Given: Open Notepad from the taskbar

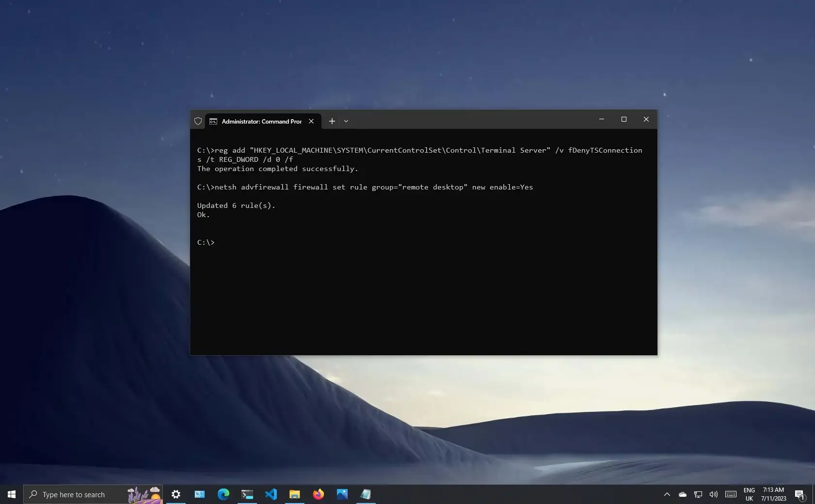Looking at the screenshot, I should tap(366, 494).
